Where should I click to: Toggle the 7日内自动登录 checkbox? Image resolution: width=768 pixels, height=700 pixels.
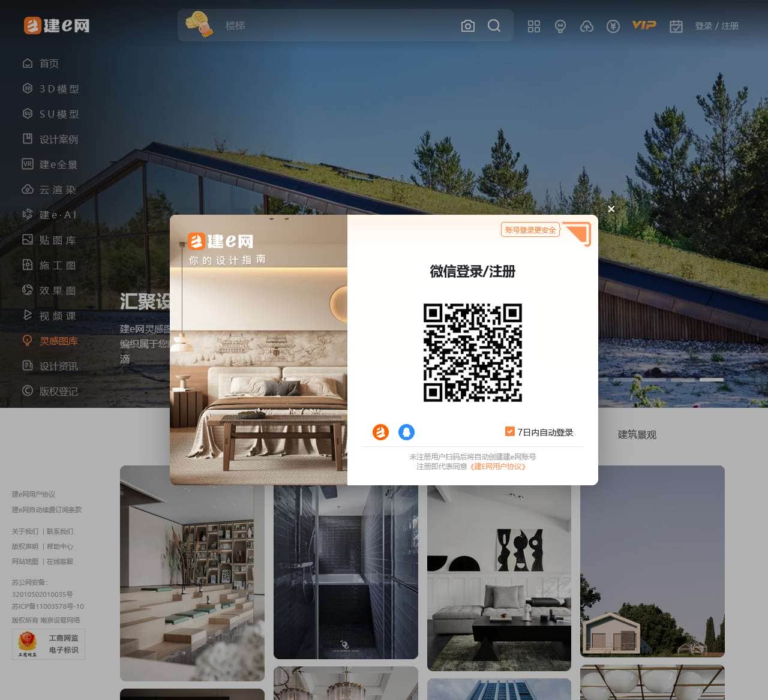[x=509, y=431]
